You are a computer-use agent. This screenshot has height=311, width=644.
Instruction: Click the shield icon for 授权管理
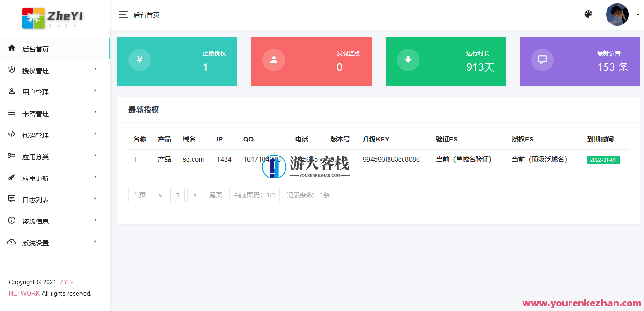coord(11,70)
